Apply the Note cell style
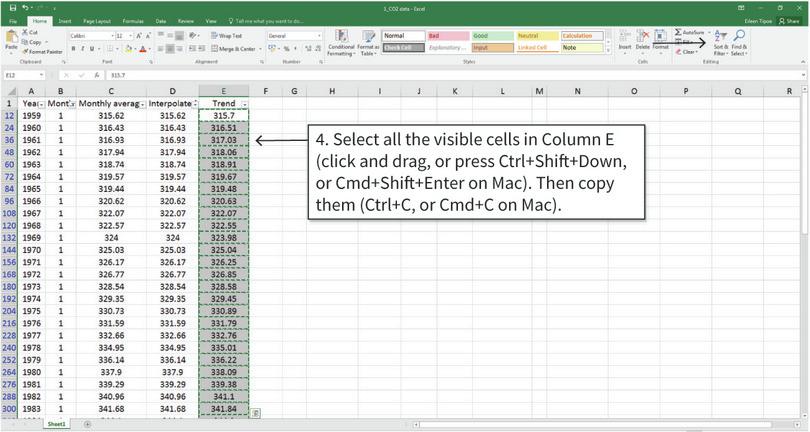This screenshot has height=432, width=810. pyautogui.click(x=582, y=48)
